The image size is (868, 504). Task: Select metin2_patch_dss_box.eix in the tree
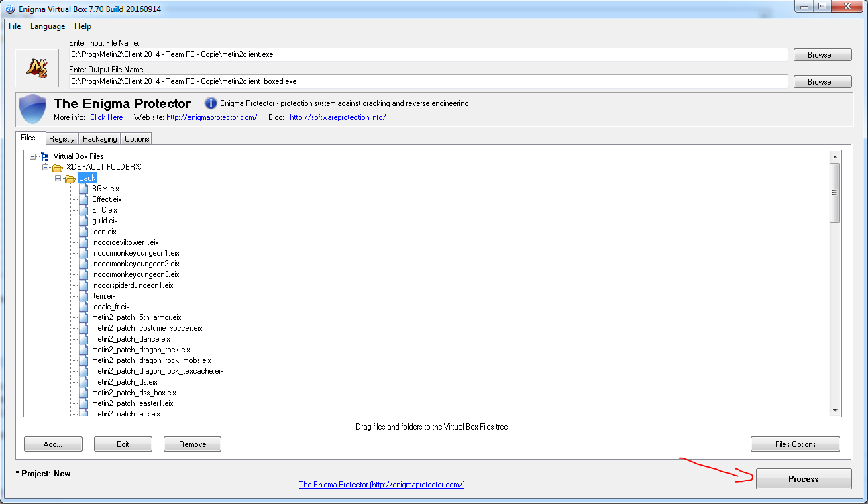click(134, 393)
